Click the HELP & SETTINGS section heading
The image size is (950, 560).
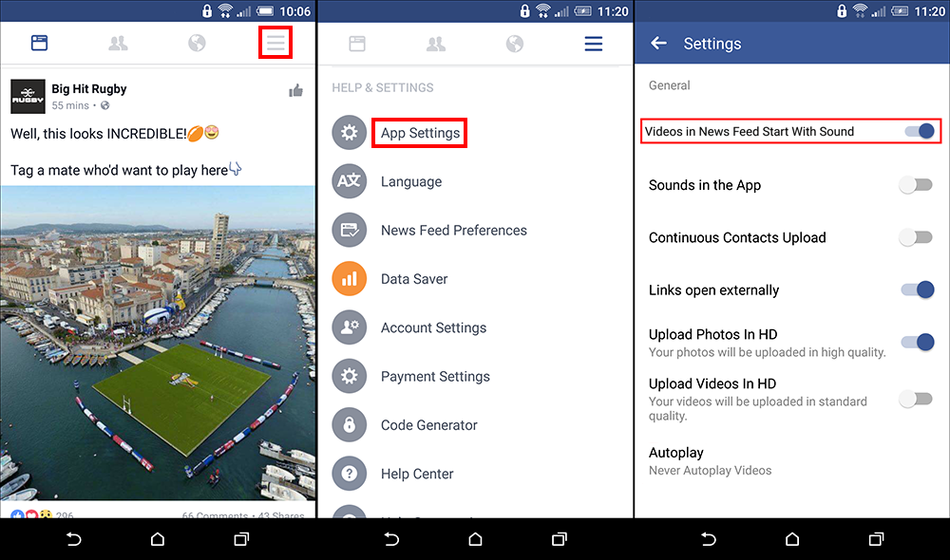382,87
